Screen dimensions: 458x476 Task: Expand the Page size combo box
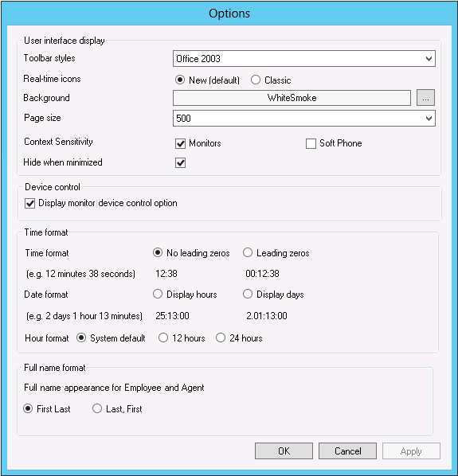tap(304, 118)
